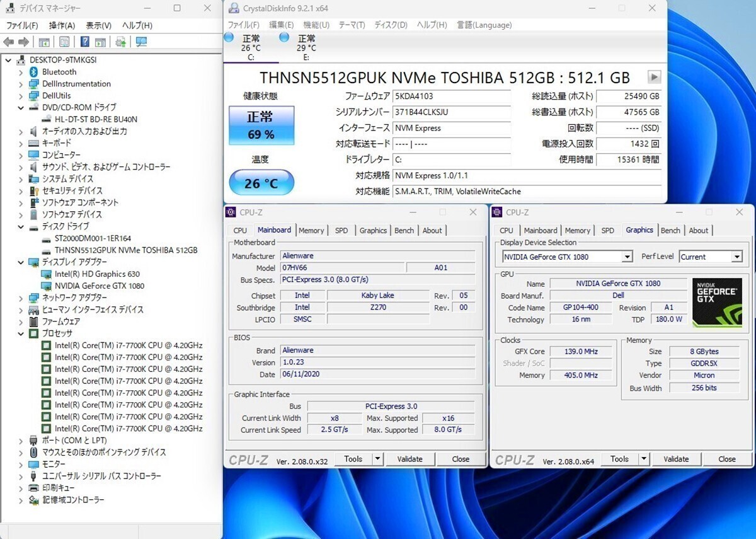Expand the Bluetooth node in device tree
This screenshot has height=539, width=756.
coord(20,72)
